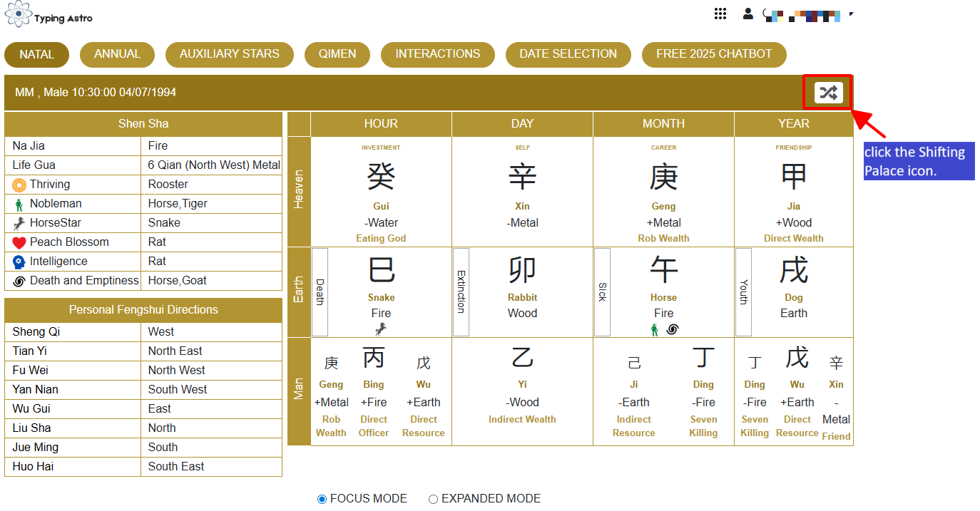Viewport: 980px width, 511px height.
Task: Click the HorseStar icon under Snake
Action: 381,329
